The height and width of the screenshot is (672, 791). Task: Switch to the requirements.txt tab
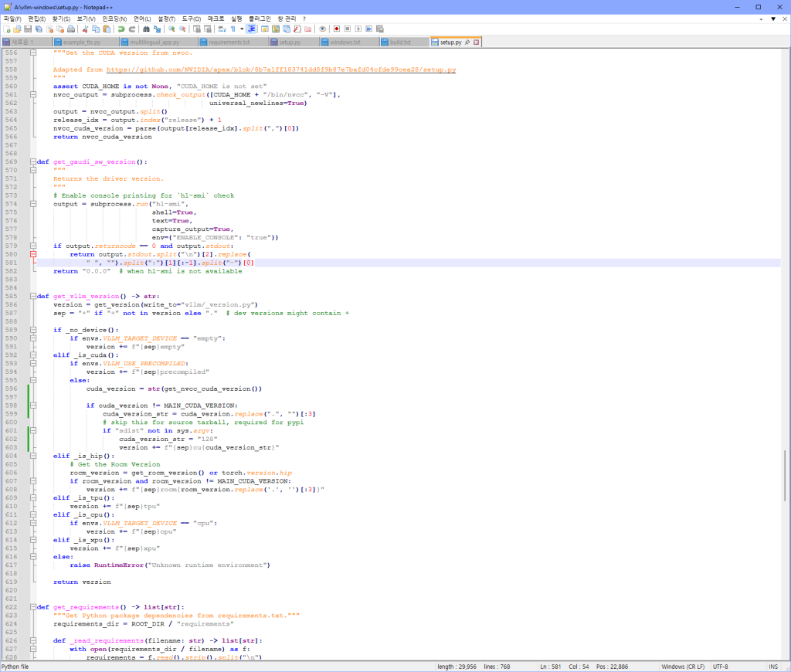[x=231, y=42]
